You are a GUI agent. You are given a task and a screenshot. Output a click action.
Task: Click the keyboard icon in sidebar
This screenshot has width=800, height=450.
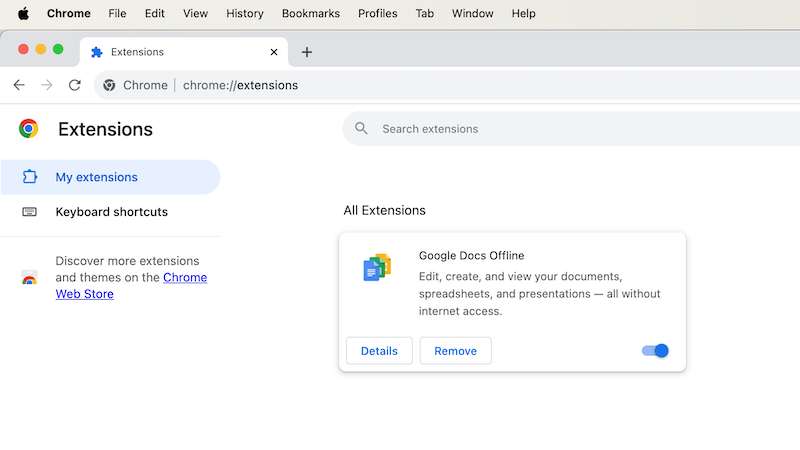[x=30, y=212]
